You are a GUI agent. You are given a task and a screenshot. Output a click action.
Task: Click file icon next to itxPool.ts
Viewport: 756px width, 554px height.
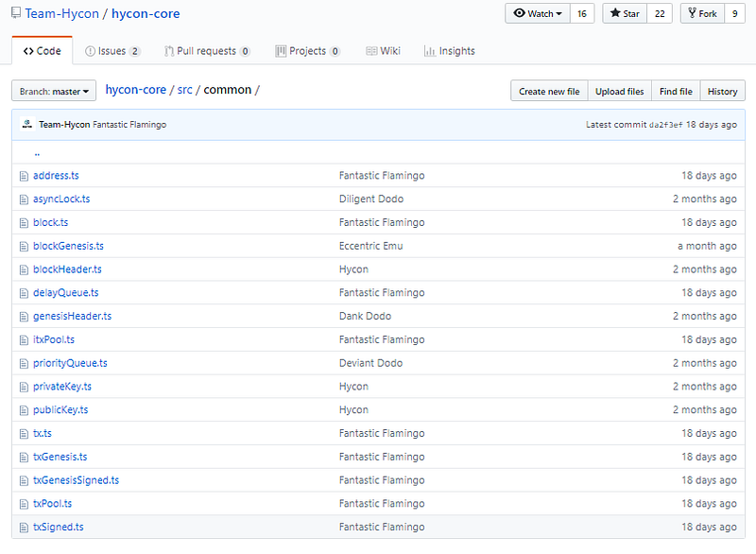tap(25, 340)
